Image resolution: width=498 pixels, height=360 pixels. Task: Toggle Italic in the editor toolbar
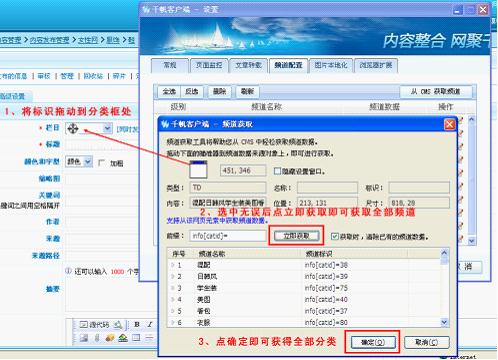(150, 325)
